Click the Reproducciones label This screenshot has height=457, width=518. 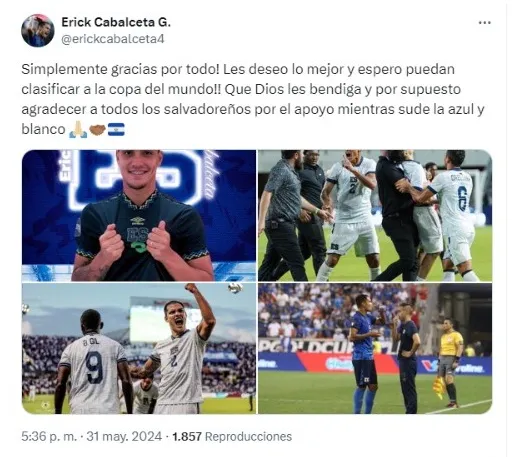pos(248,436)
